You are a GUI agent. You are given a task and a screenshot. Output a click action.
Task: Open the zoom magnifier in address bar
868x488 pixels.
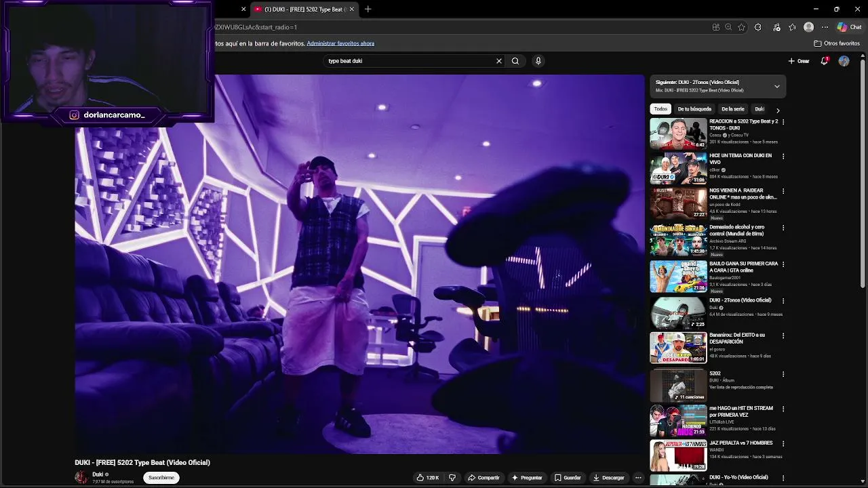(x=728, y=27)
